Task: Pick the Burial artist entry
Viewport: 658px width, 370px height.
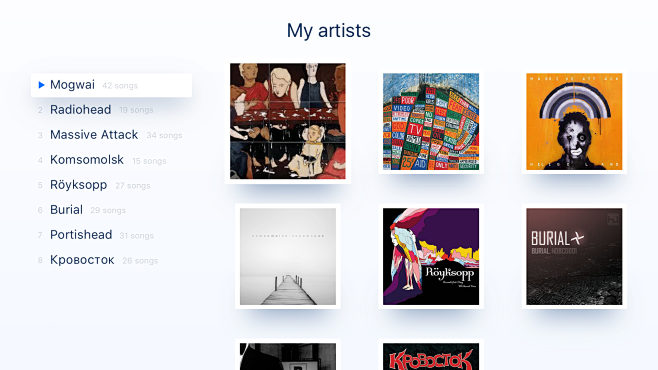Action: pyautogui.click(x=111, y=210)
